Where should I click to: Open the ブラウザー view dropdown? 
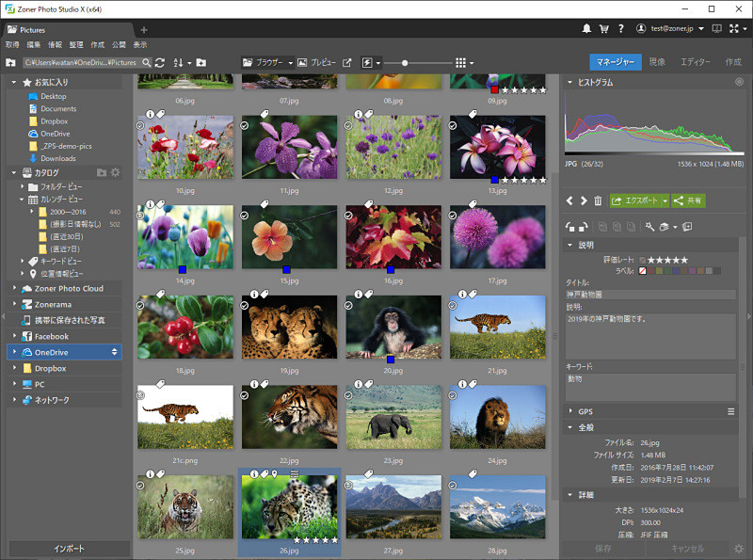click(267, 62)
